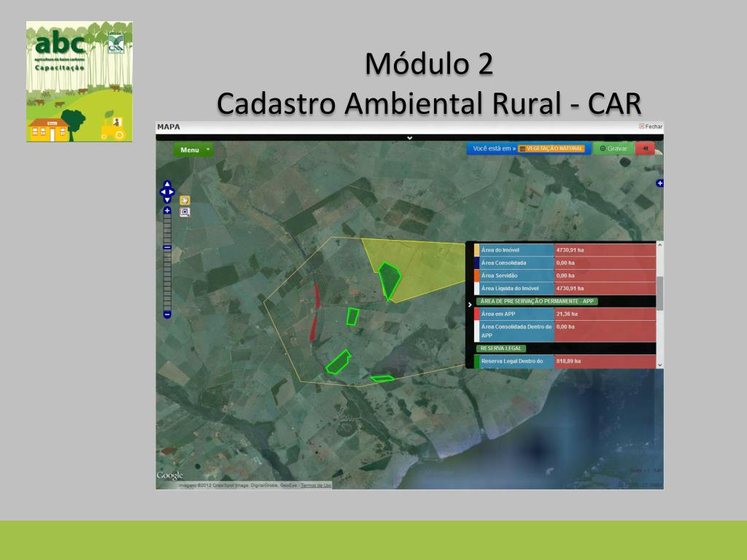Open the layer switcher plus icon
Image resolution: width=747 pixels, height=560 pixels.
point(659,183)
